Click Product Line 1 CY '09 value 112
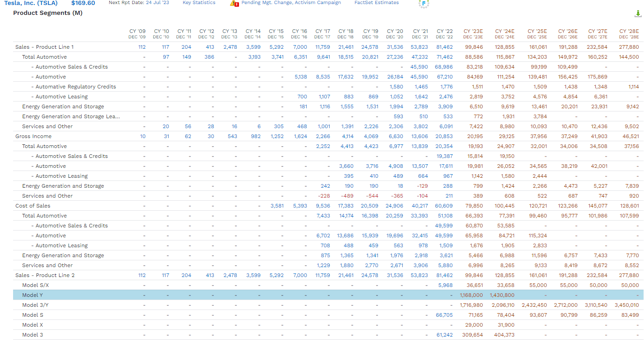Image resolution: width=644 pixels, height=342 pixels. click(x=142, y=47)
